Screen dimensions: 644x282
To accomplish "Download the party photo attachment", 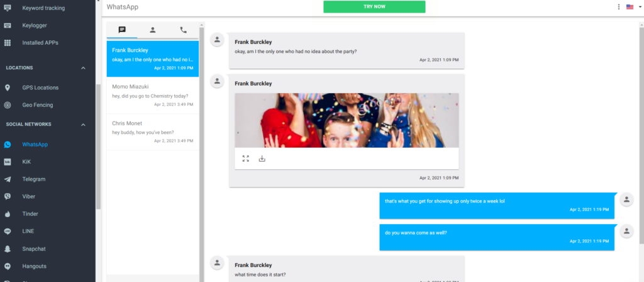I will pyautogui.click(x=262, y=159).
